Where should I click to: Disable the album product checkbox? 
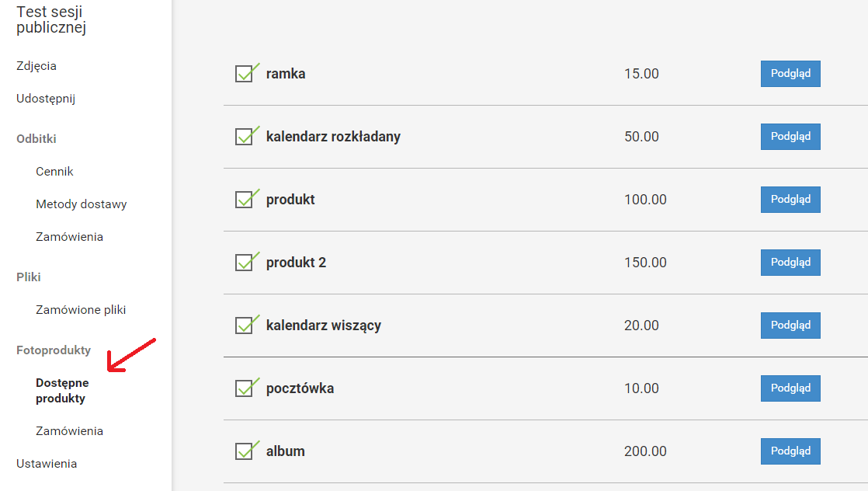click(244, 452)
